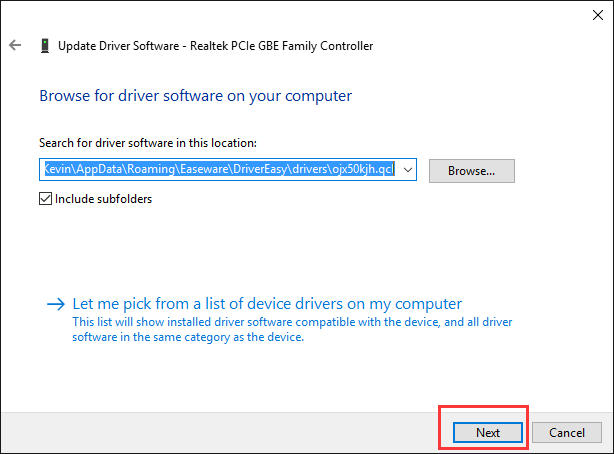Click the blue arrow beside Let me pick
The image size is (614, 454).
tap(56, 304)
